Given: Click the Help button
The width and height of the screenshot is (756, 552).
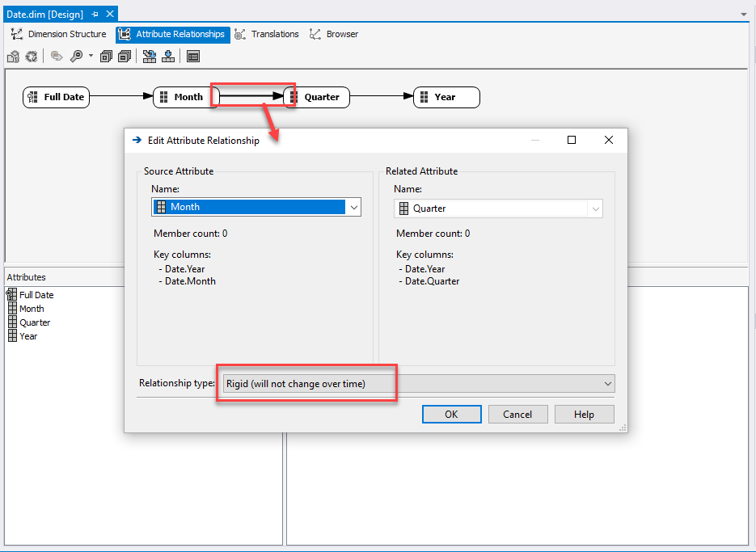Looking at the screenshot, I should point(584,414).
